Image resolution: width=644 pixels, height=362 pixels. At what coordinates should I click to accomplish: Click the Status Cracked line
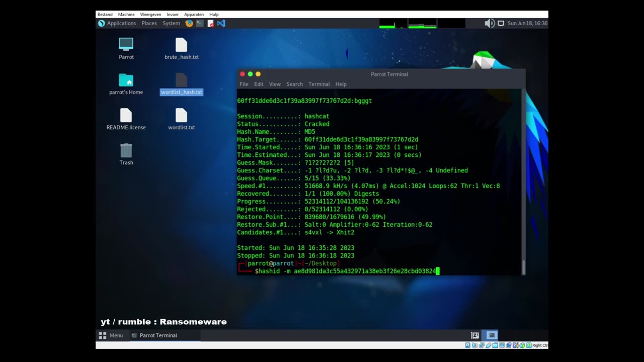pos(283,124)
